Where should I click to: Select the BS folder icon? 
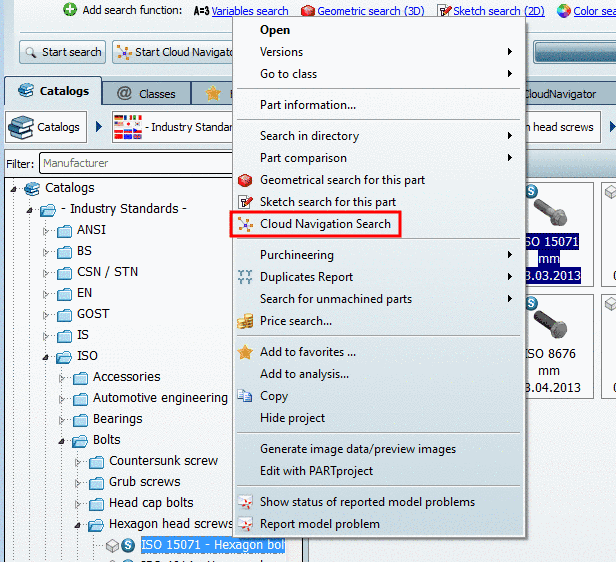tap(64, 252)
